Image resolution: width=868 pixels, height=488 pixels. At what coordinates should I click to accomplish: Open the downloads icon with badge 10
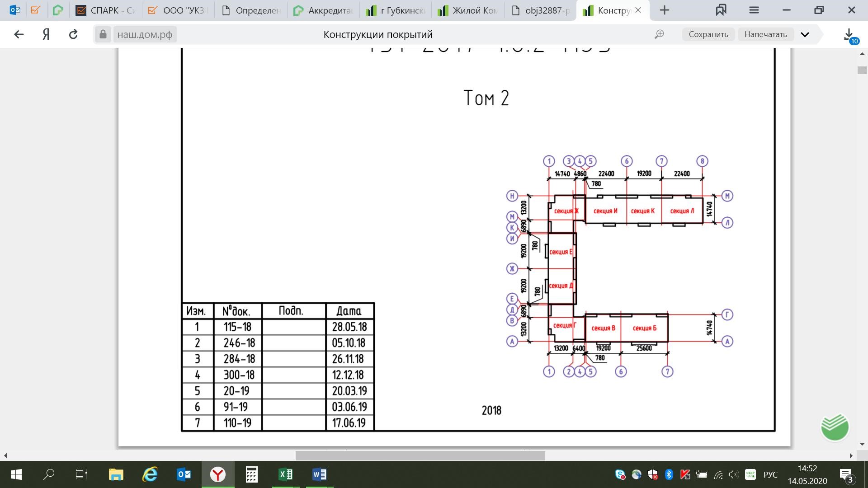[x=849, y=35]
